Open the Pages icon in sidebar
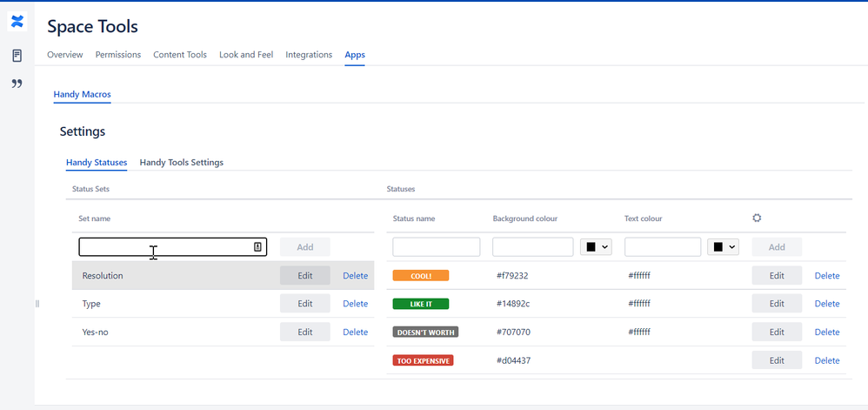Viewport: 868px width, 410px height. point(17,56)
